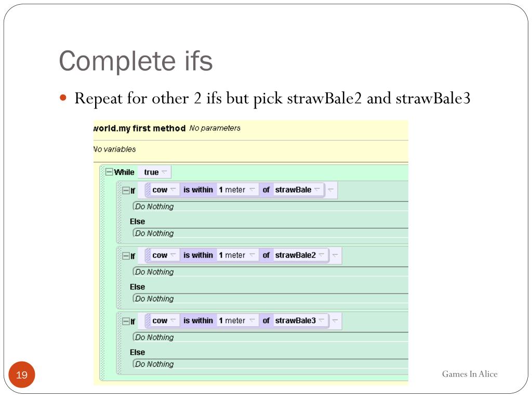This screenshot has width=532, height=399.
Task: Collapse the first If strawBale block
Action: pos(126,190)
